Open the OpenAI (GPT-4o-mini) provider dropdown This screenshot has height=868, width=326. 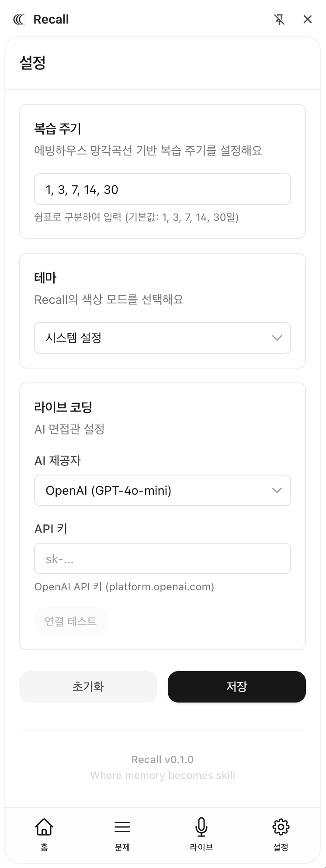coord(153,490)
